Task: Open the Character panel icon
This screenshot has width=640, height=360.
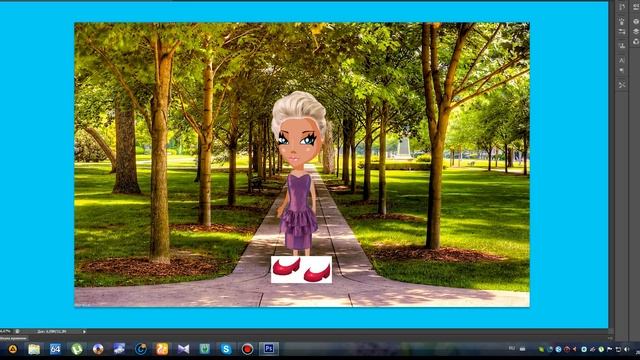Action: [x=622, y=60]
